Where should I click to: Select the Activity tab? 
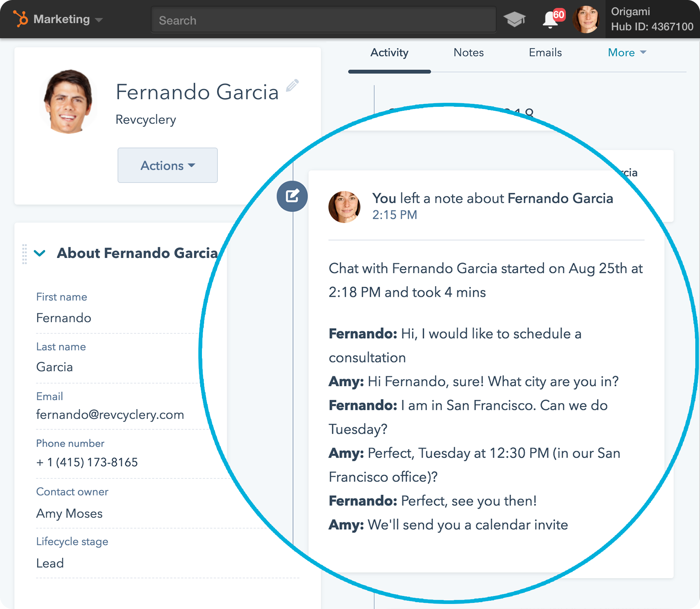(389, 53)
